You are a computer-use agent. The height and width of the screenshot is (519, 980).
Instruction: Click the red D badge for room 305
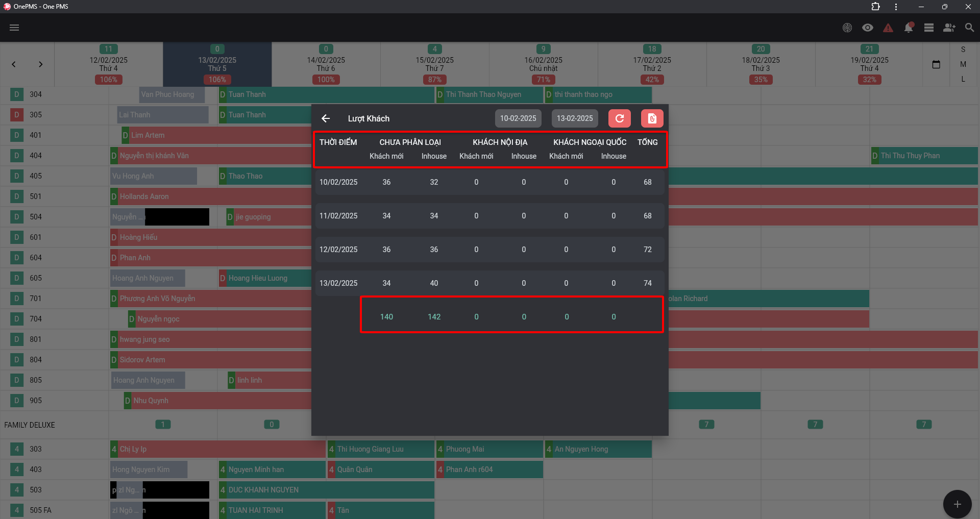point(17,115)
